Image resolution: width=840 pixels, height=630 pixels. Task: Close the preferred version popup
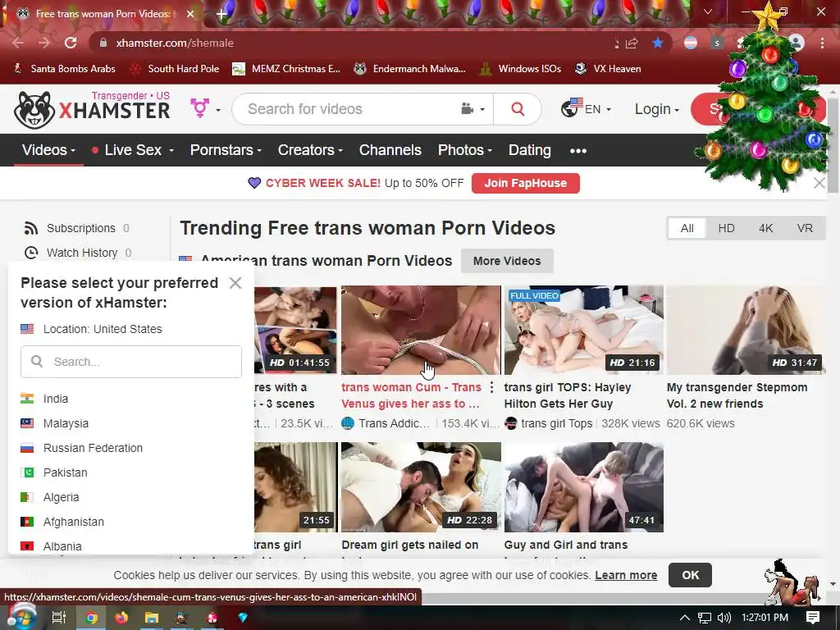235,283
